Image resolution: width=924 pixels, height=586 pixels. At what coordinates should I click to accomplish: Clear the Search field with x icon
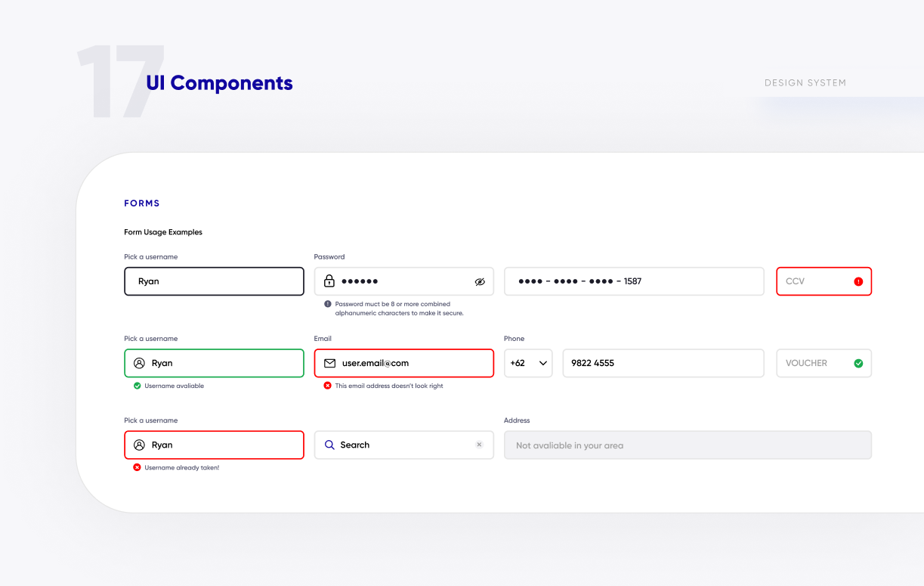pos(479,445)
